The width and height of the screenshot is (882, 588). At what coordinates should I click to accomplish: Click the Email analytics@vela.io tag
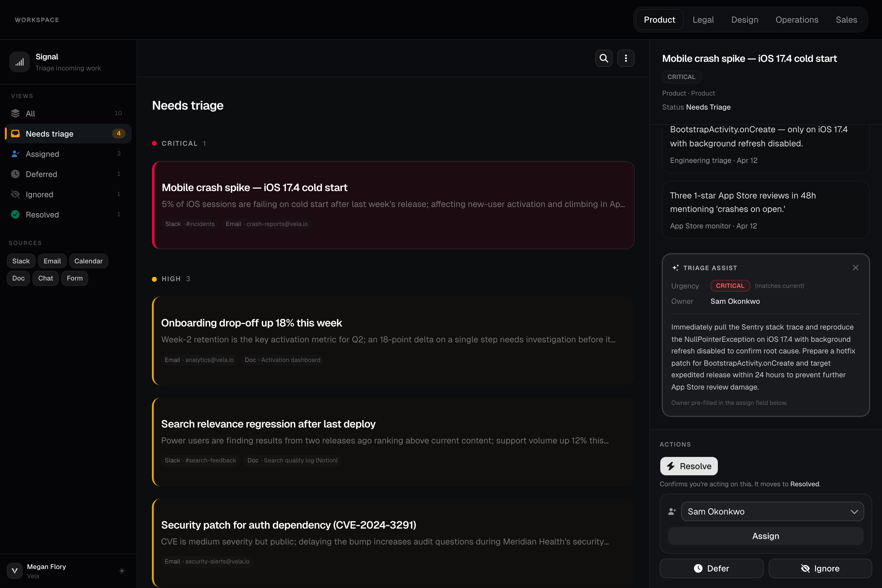[x=199, y=360]
